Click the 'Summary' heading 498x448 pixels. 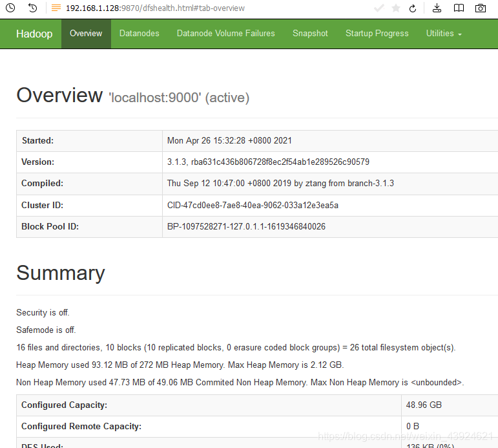(x=60, y=273)
